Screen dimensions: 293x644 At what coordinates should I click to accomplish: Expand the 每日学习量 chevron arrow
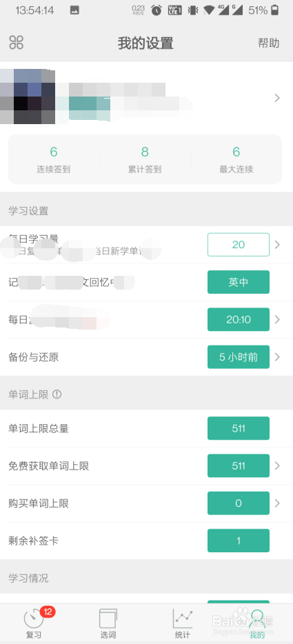(x=277, y=245)
